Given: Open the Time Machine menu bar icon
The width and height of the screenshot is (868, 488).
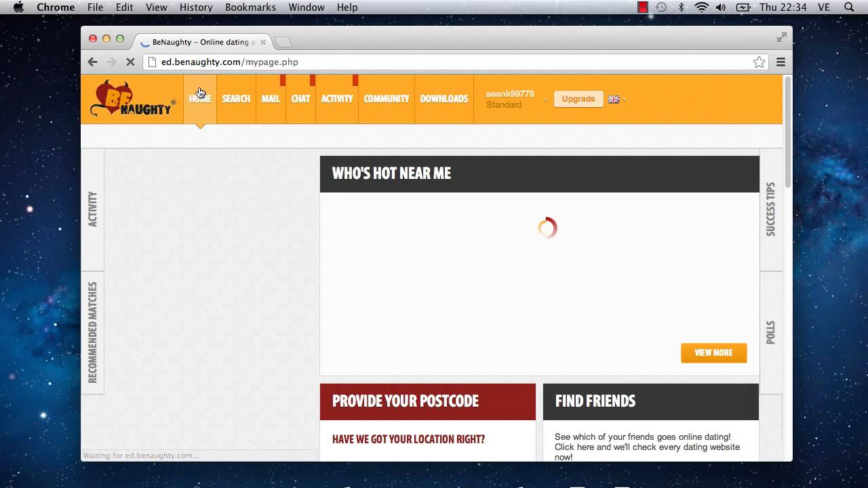Looking at the screenshot, I should 661,7.
